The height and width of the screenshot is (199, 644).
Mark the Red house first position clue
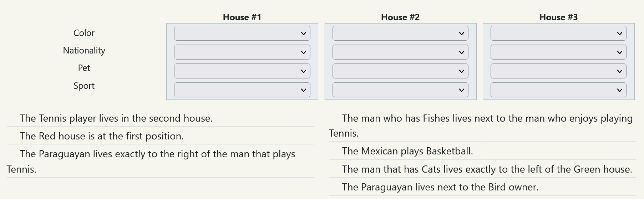click(x=102, y=136)
